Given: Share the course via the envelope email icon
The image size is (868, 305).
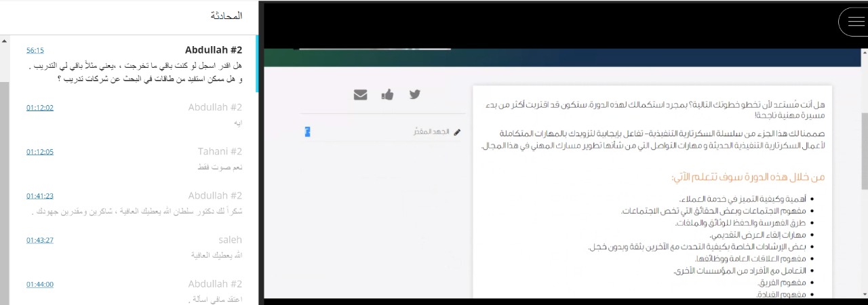Looking at the screenshot, I should coord(360,95).
